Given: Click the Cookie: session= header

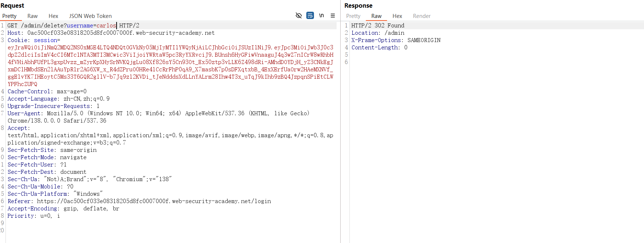Looking at the screenshot, I should [34, 40].
